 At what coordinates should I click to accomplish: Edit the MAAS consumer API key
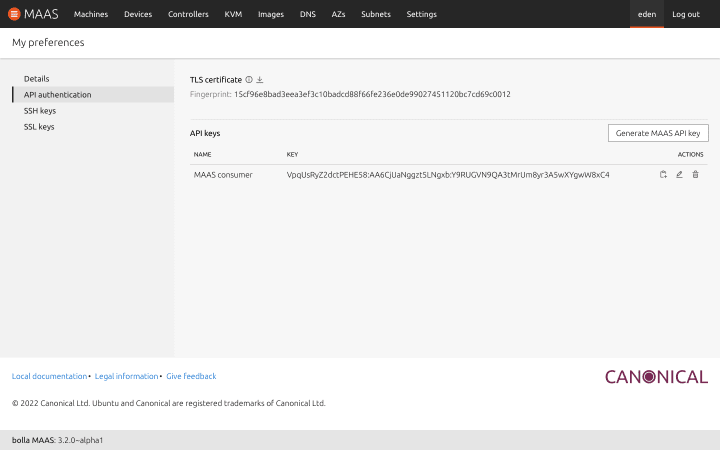pyautogui.click(x=679, y=174)
